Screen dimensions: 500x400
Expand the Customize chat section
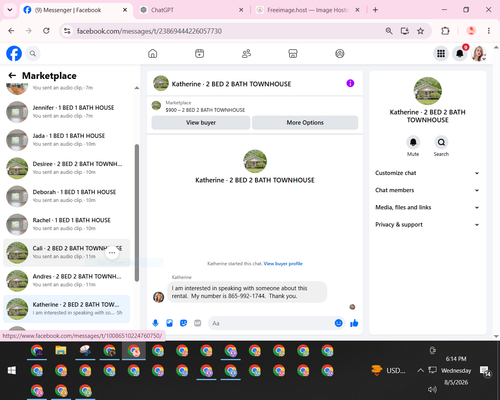[427, 173]
